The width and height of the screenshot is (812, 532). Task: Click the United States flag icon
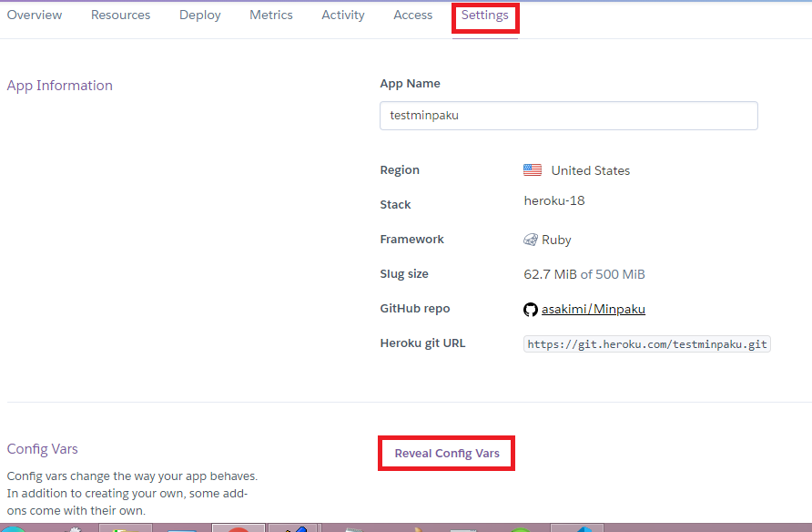(x=533, y=170)
